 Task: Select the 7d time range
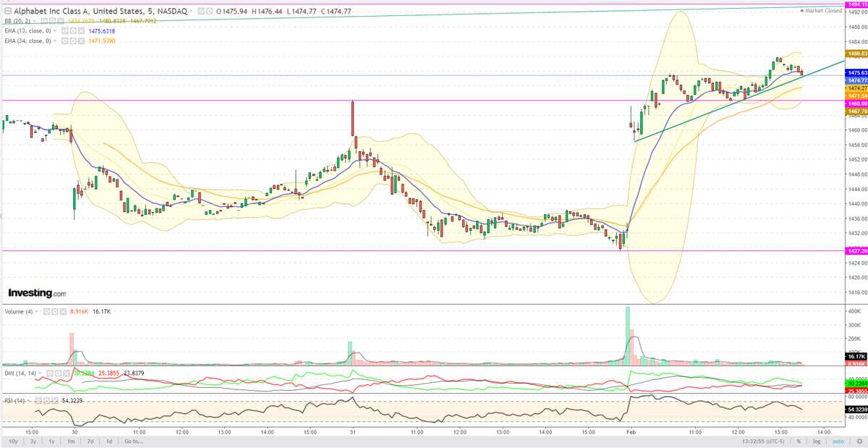click(90, 441)
